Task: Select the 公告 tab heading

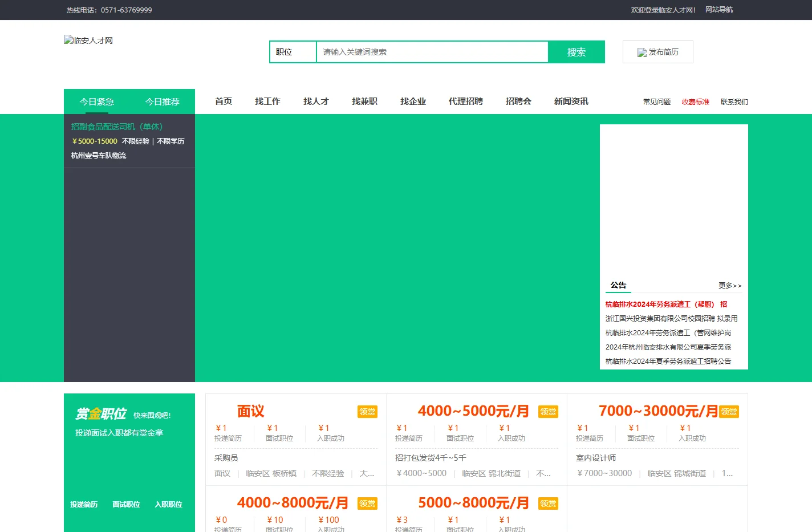Action: pos(618,285)
